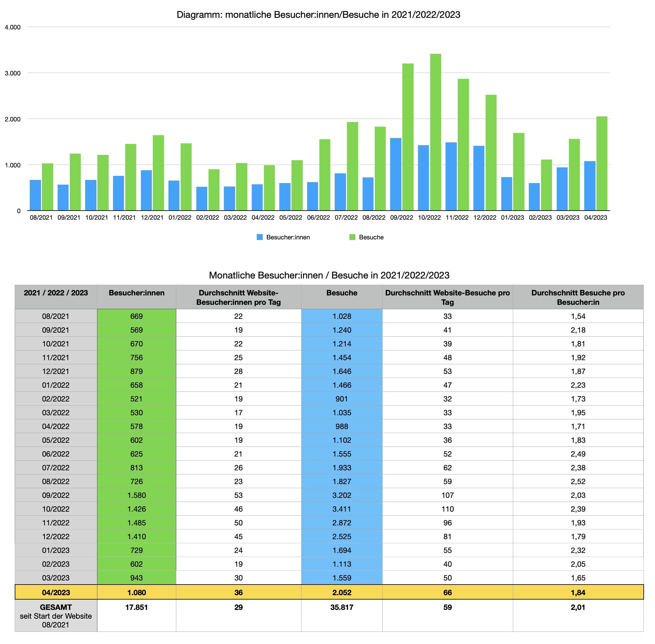The width and height of the screenshot is (655, 644).
Task: Click visitors cell 813
Action: (137, 468)
